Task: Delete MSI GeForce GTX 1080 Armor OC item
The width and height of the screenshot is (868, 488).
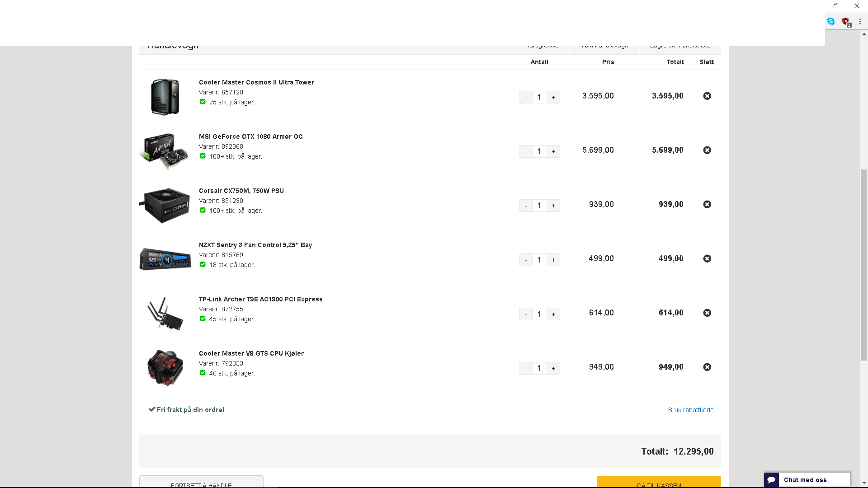Action: 707,150
